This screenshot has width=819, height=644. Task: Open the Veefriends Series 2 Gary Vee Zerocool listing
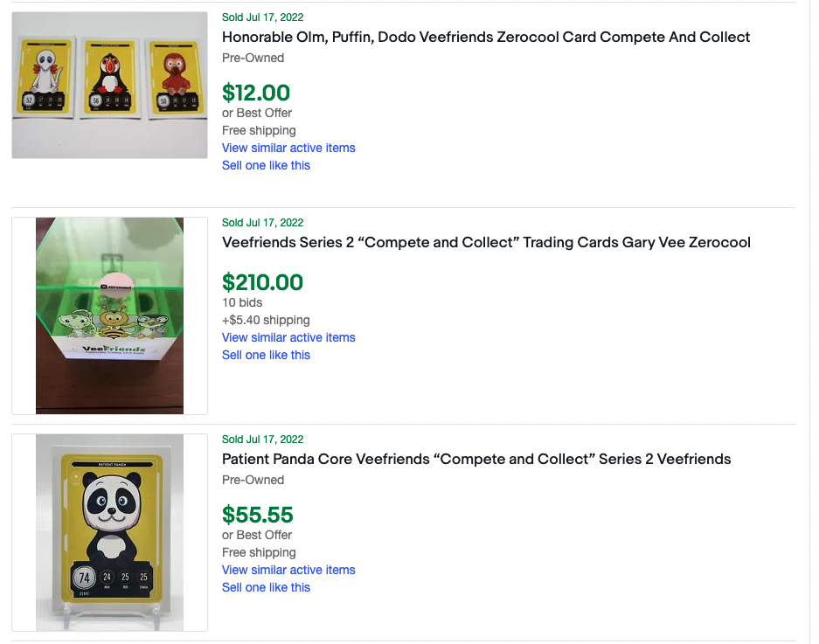tap(486, 242)
